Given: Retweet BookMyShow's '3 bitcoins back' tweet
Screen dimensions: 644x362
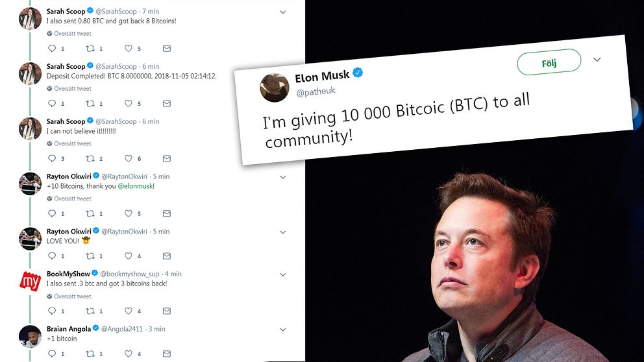Looking at the screenshot, I should coord(90,311).
